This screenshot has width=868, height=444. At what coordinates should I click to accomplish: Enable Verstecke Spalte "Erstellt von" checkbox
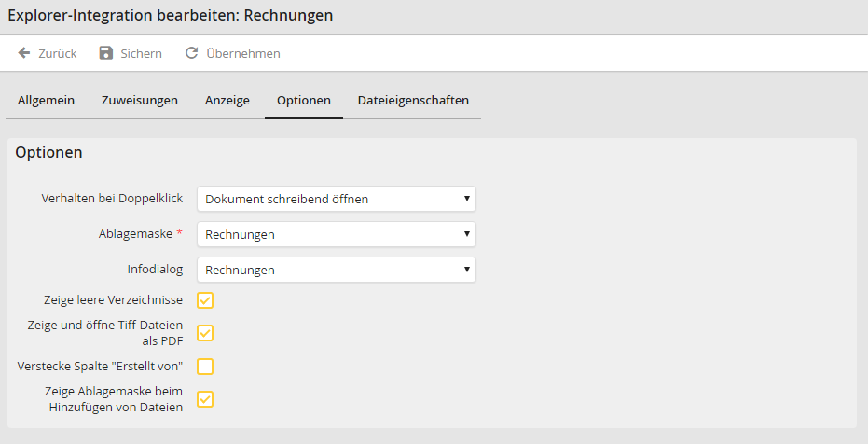[205, 366]
